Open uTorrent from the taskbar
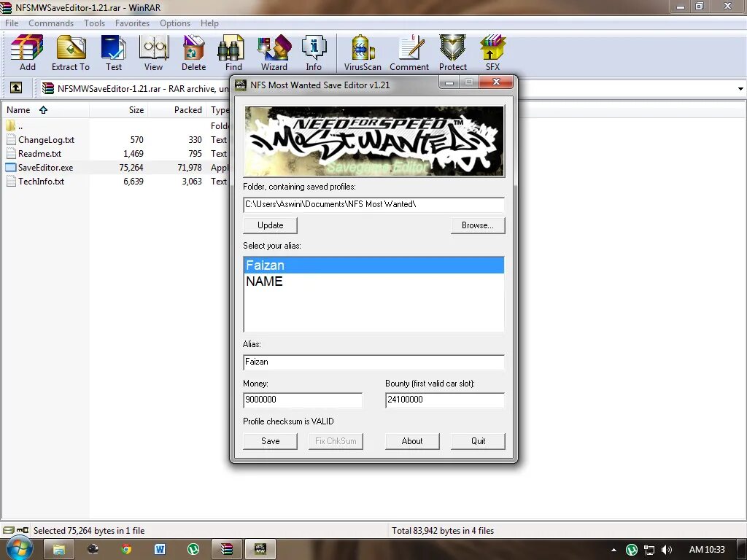Screen dimensions: 747x560 [x=193, y=550]
